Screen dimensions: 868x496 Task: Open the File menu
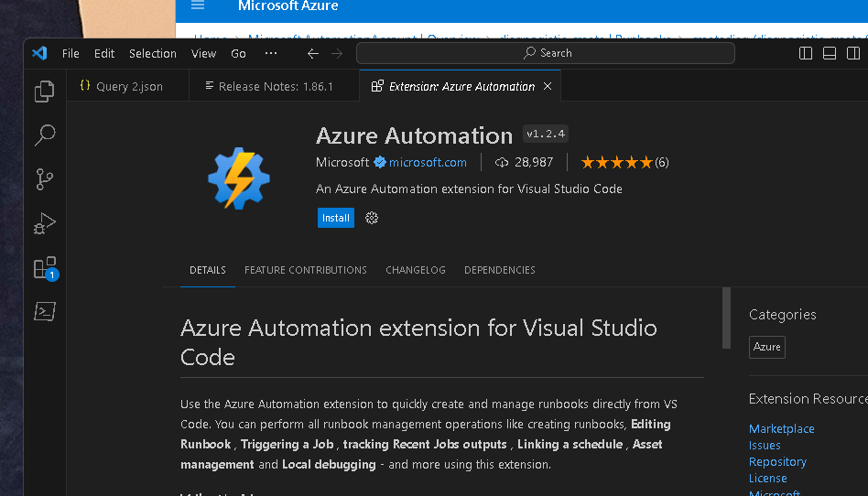click(x=71, y=54)
